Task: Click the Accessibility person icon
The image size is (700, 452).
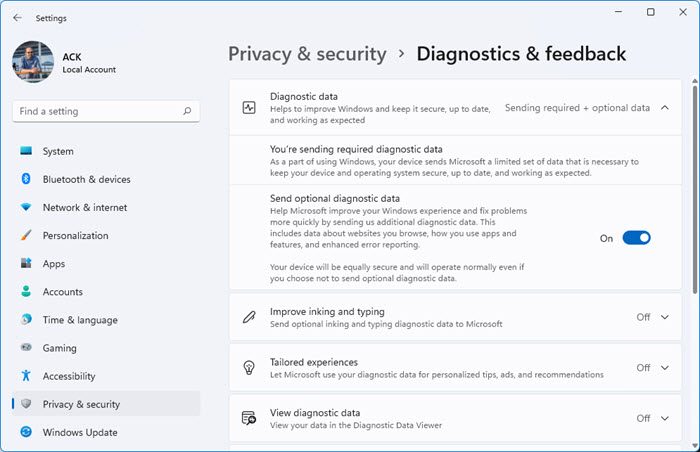Action: [26, 376]
